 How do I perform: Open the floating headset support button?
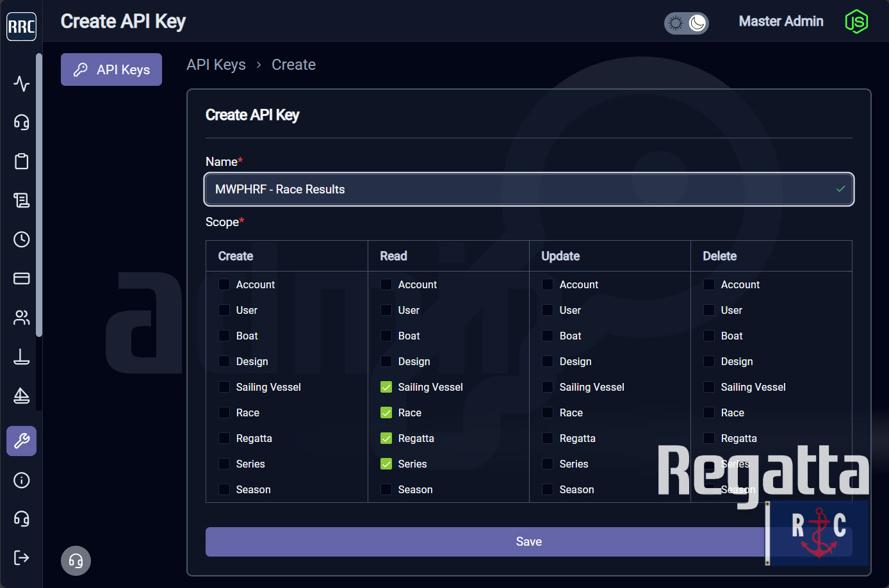76,560
